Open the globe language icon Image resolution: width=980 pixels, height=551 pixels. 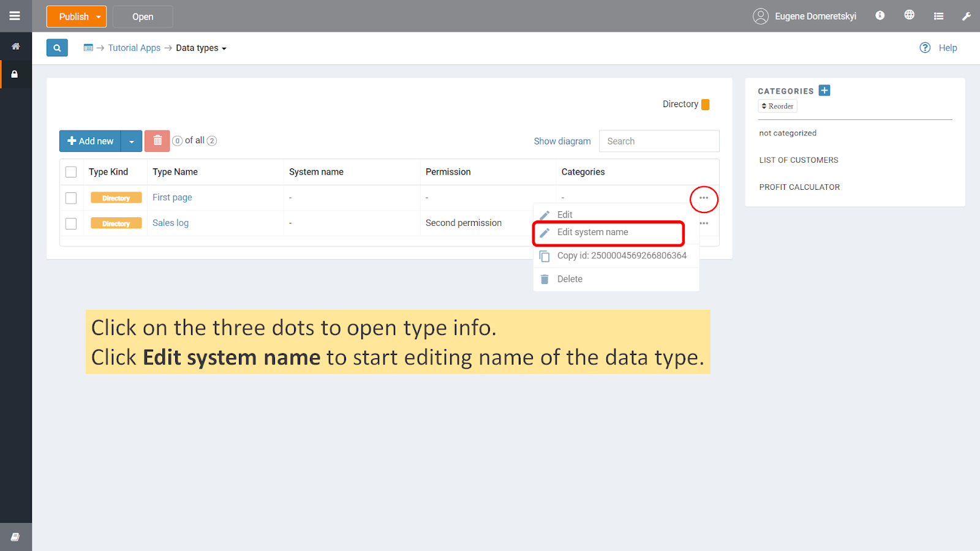point(909,15)
